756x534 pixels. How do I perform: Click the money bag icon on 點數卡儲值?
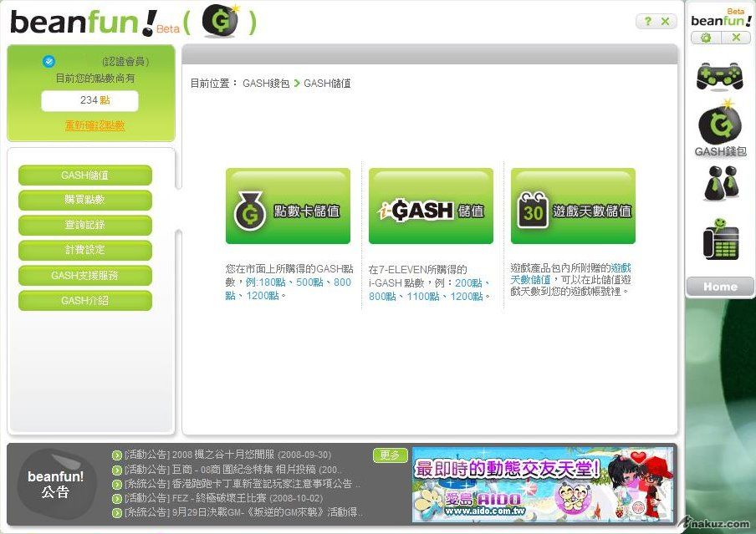click(249, 211)
